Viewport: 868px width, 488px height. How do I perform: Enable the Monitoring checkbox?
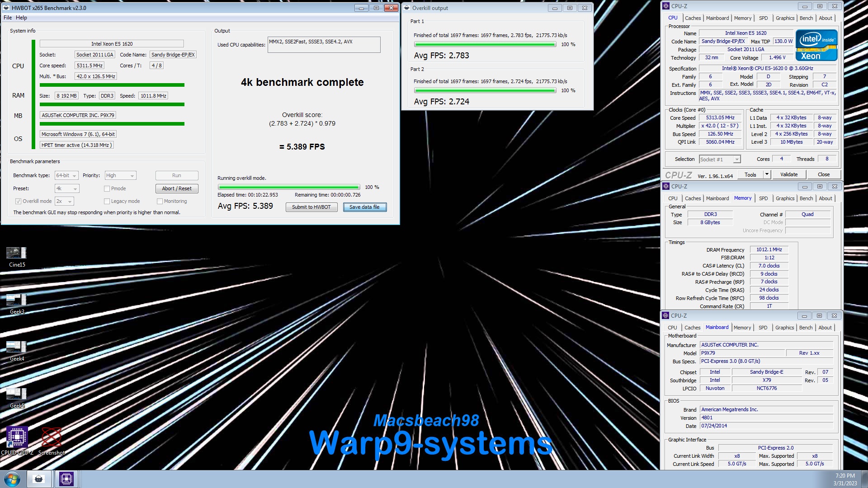tap(160, 201)
